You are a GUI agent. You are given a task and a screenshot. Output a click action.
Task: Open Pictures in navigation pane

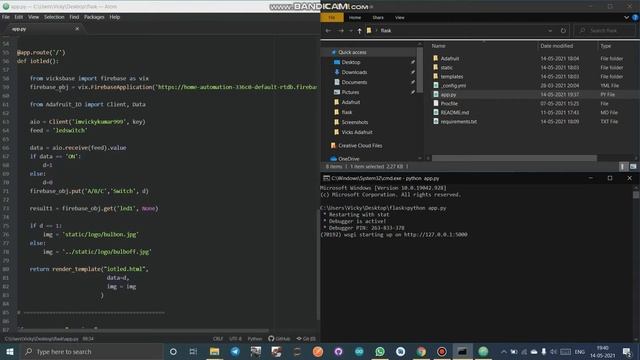tap(350, 92)
